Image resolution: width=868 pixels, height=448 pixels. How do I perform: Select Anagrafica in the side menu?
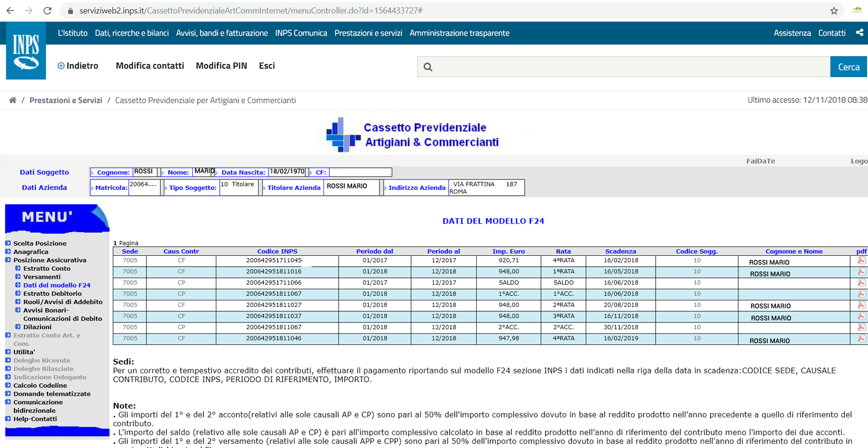tap(31, 252)
